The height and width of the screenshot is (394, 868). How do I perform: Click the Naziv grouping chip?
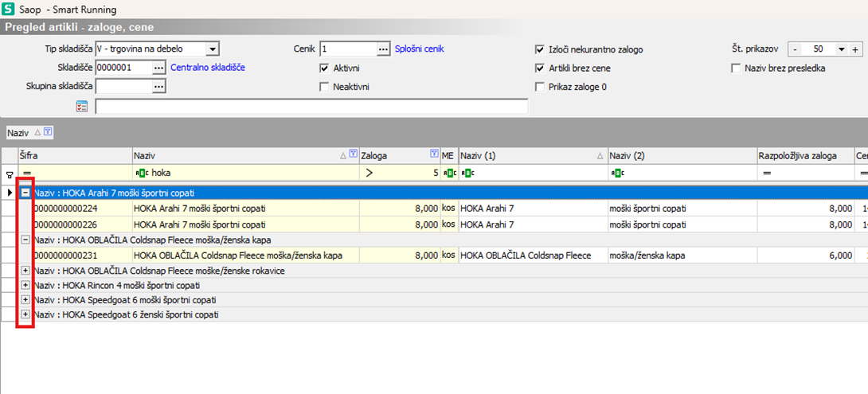(29, 131)
